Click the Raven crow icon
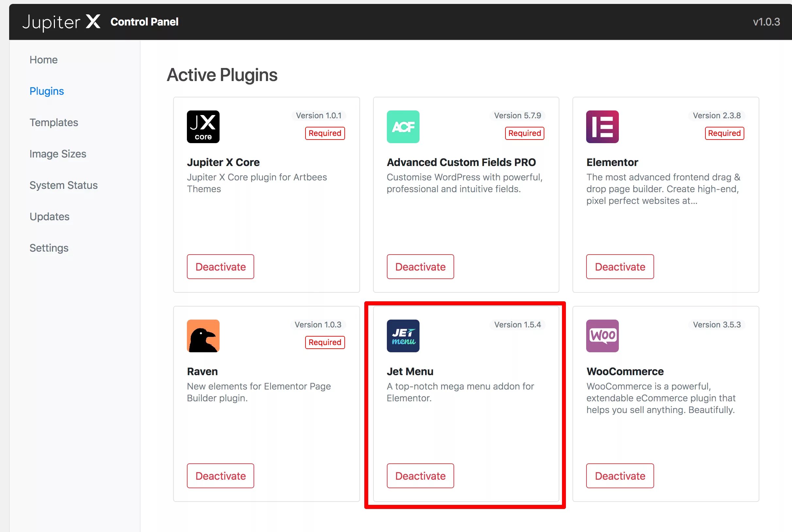 (x=203, y=336)
